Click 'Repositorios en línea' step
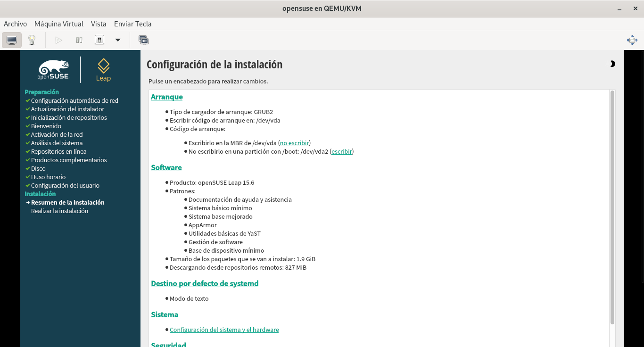 (x=58, y=151)
